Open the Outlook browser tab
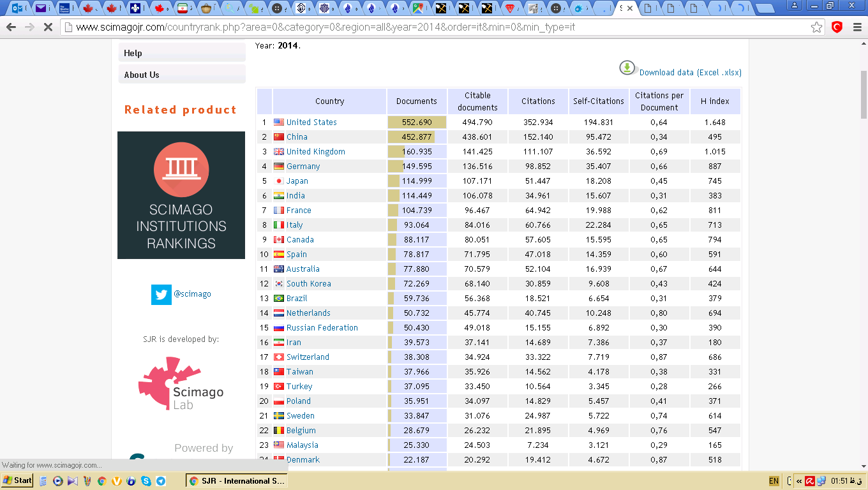This screenshot has width=868, height=490. [x=19, y=8]
